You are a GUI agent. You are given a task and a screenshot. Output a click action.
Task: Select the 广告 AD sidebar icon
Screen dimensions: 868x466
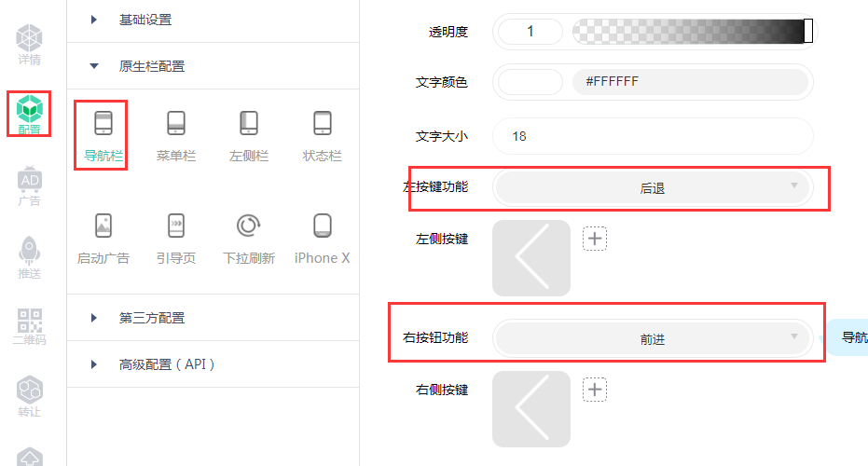(x=29, y=186)
